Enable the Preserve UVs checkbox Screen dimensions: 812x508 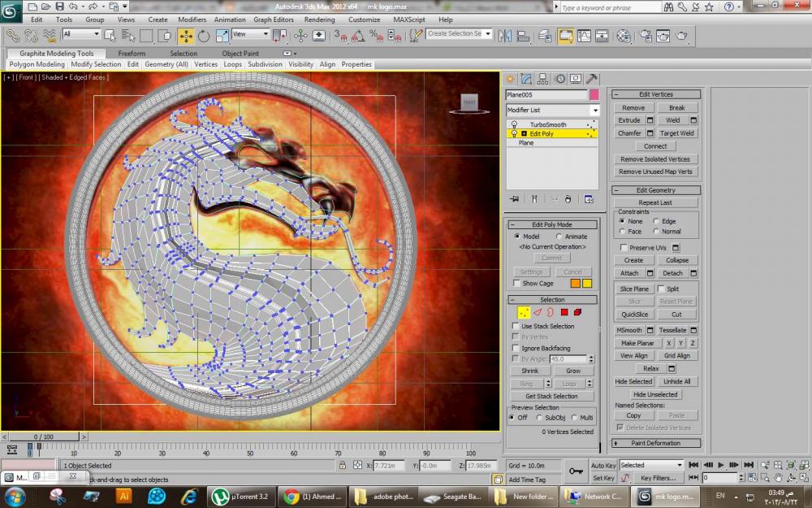[x=624, y=248]
